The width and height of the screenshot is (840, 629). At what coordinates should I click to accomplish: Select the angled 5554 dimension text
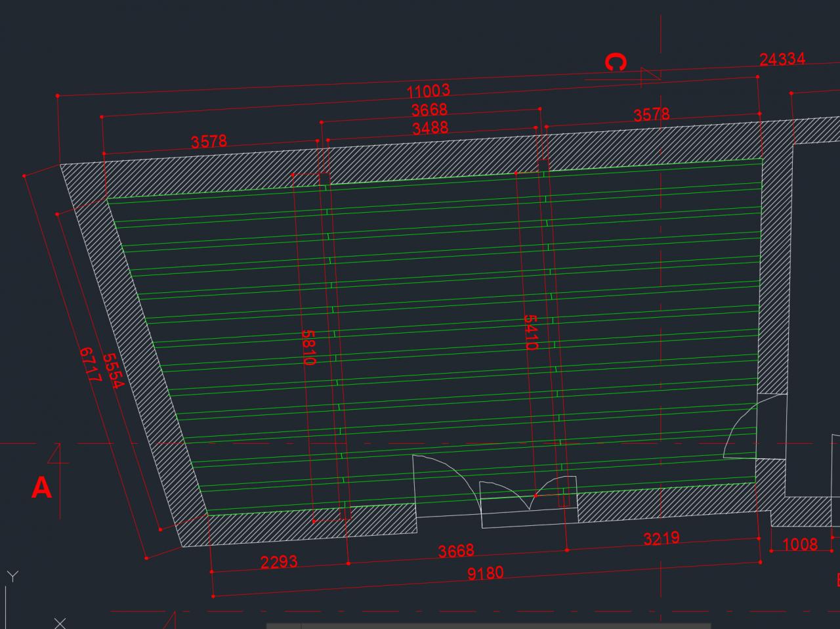point(113,371)
